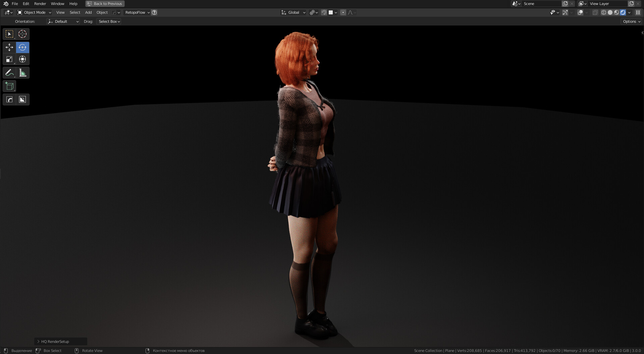644x354 pixels.
Task: Toggle the snapping magnet
Action: pos(324,12)
